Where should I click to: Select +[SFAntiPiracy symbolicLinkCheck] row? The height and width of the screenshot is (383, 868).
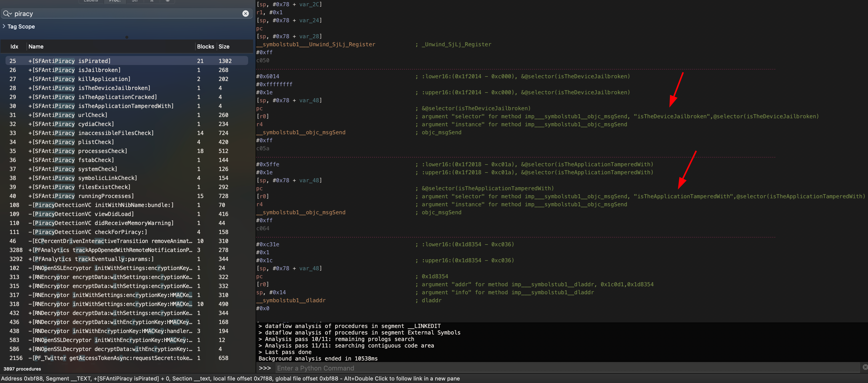(127, 178)
